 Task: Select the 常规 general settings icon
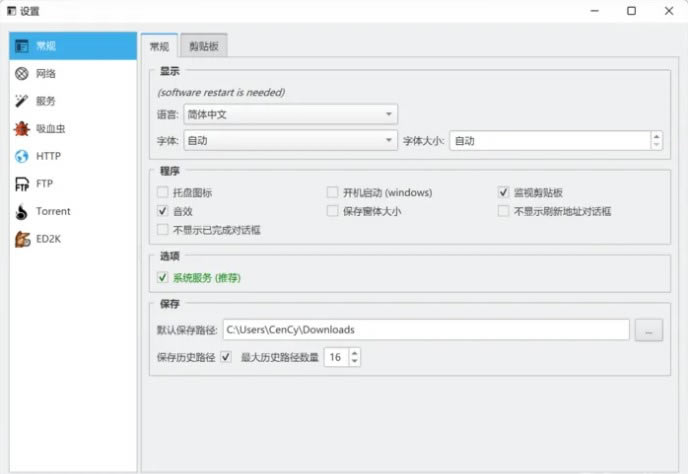pos(21,46)
